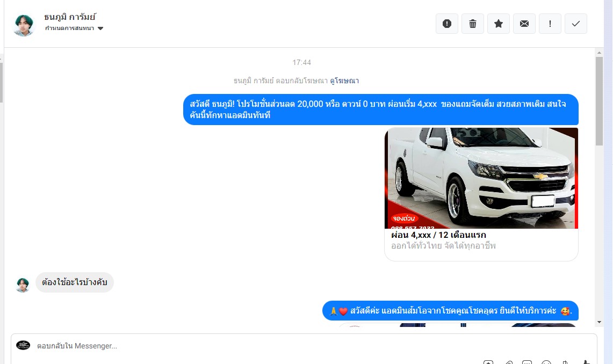This screenshot has height=364, width=613.
Task: Open ธนภูมิ การัมย์ profile picture in header
Action: tap(24, 25)
